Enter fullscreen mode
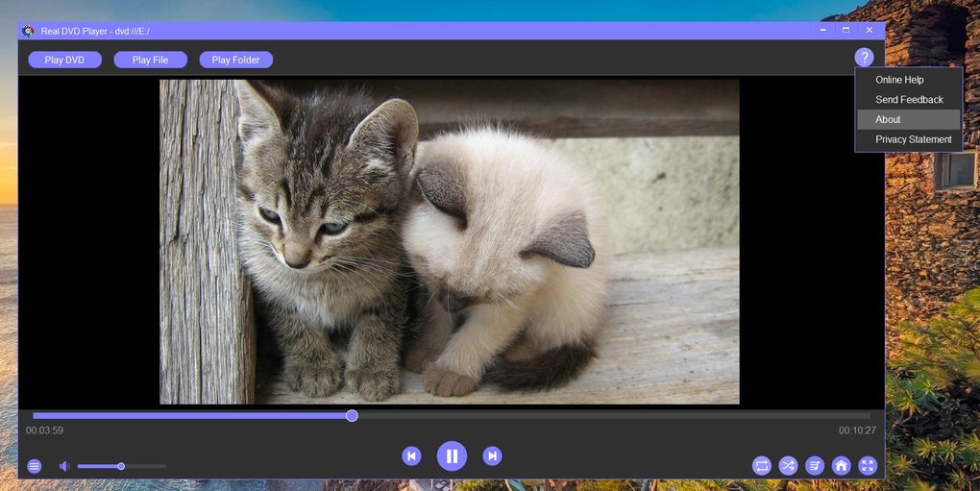Screen dimensions: 980x491 pyautogui.click(x=868, y=465)
